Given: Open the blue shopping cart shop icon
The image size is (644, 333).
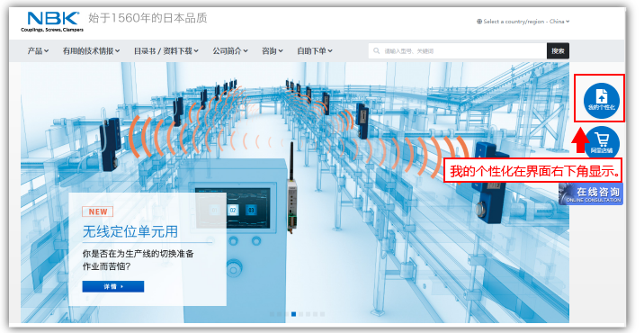Looking at the screenshot, I should 602,143.
